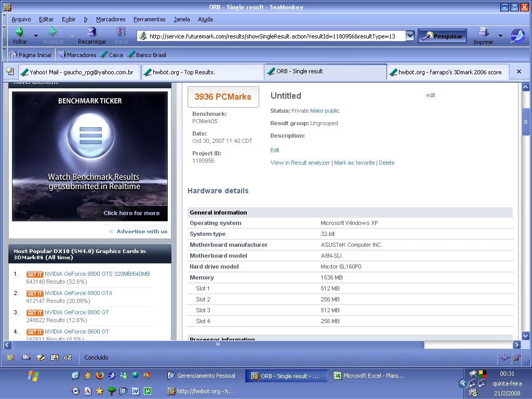Click the Parar stop icon
This screenshot has width=532, height=399.
(x=121, y=32)
